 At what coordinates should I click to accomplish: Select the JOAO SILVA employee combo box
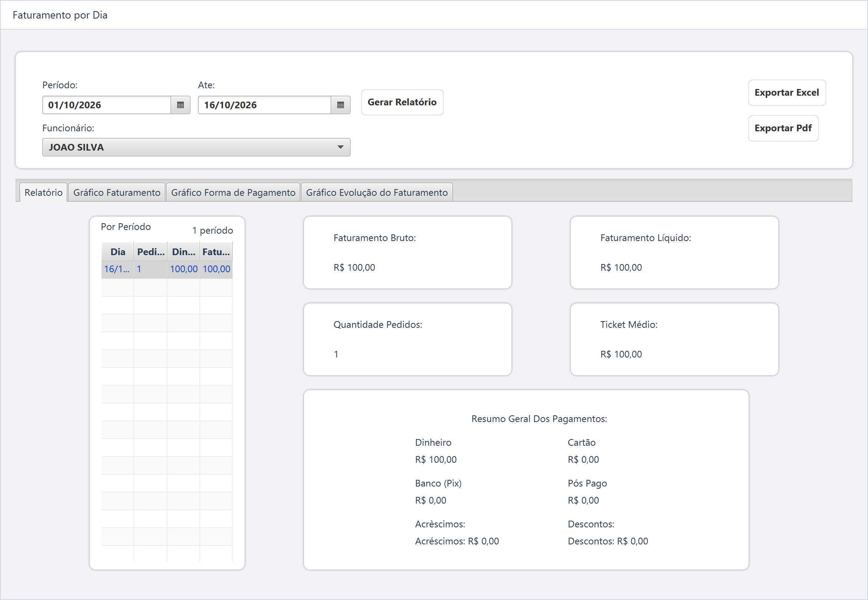click(196, 147)
